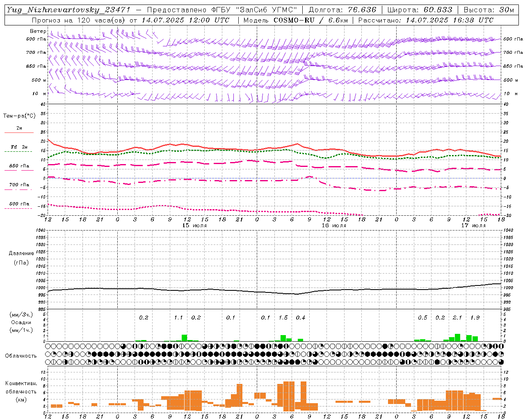This screenshot has height=420, width=525.
Task: Click the Высота: 30м header value
Action: tap(488, 10)
